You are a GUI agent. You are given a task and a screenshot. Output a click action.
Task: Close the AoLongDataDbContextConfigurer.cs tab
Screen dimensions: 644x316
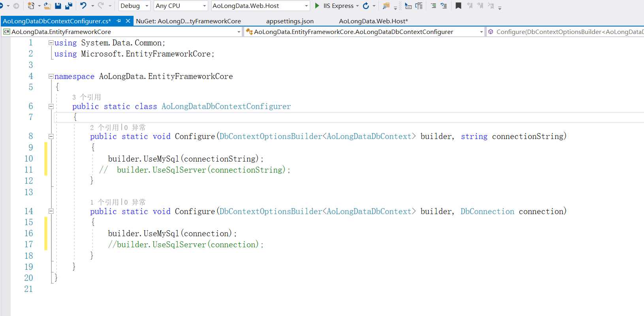[128, 21]
